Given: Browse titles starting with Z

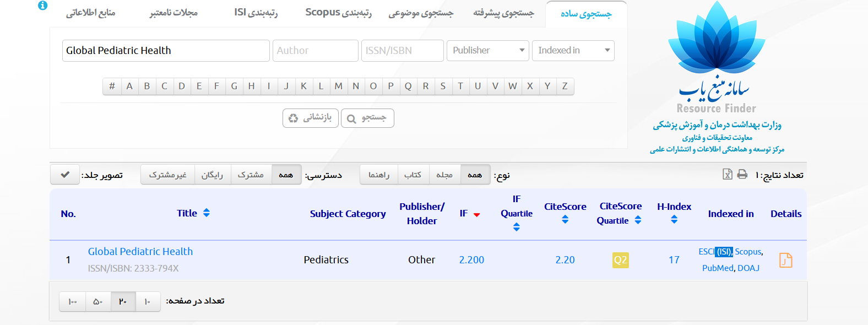Looking at the screenshot, I should pyautogui.click(x=565, y=86).
